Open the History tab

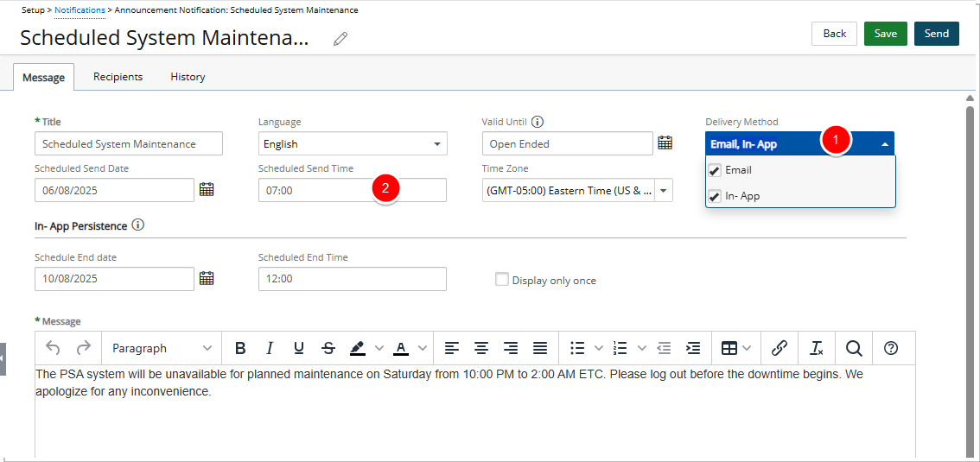[188, 77]
